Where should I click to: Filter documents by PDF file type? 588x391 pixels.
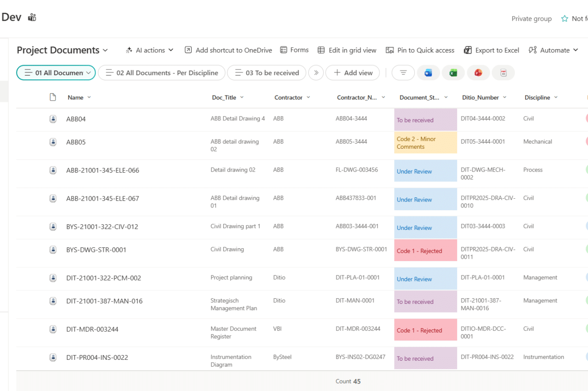pos(502,73)
